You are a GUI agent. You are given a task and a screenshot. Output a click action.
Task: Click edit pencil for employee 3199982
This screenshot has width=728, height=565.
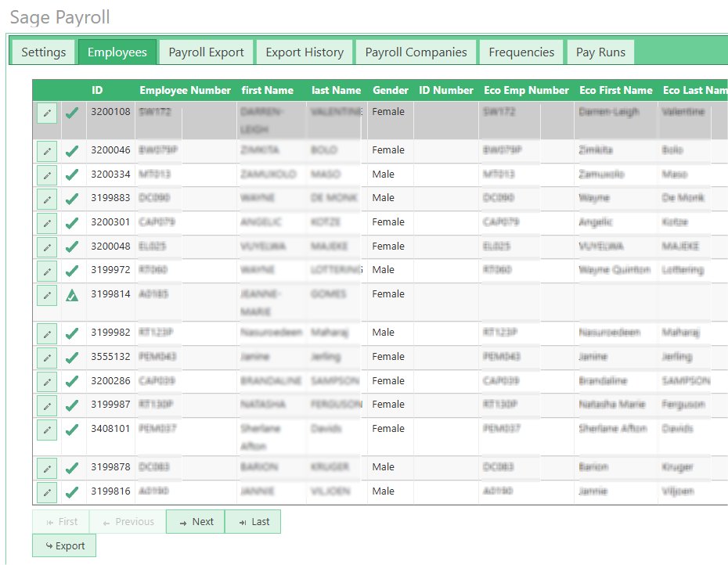coord(47,334)
